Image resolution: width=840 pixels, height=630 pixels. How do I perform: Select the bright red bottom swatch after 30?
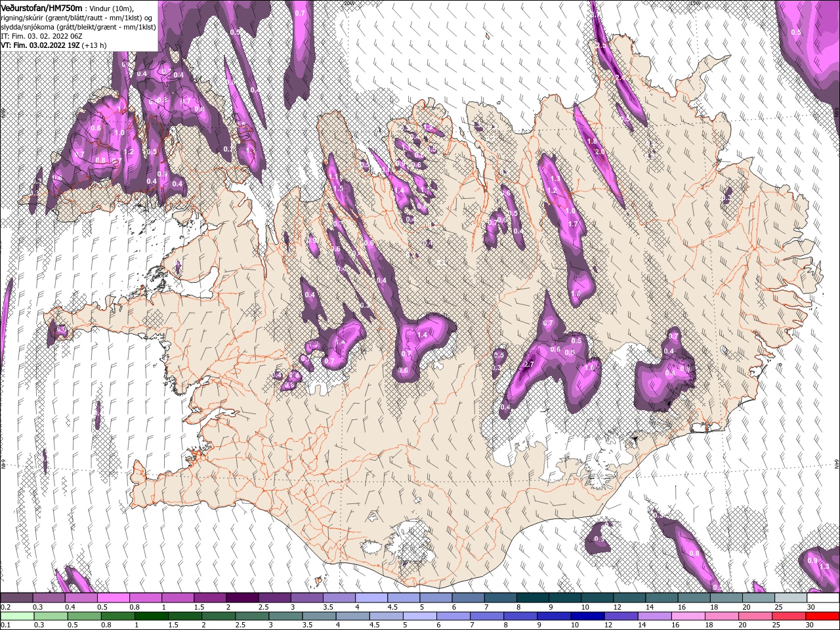[x=821, y=616]
